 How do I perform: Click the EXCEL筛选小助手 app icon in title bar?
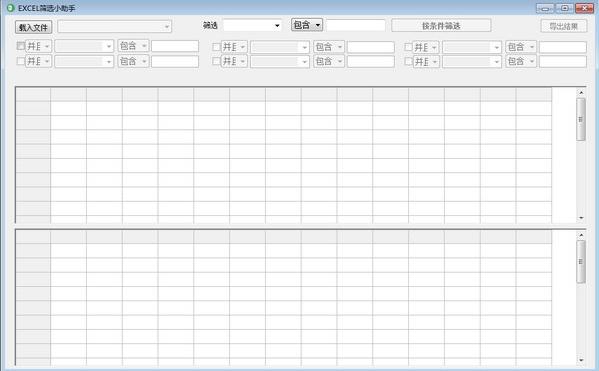click(10, 8)
